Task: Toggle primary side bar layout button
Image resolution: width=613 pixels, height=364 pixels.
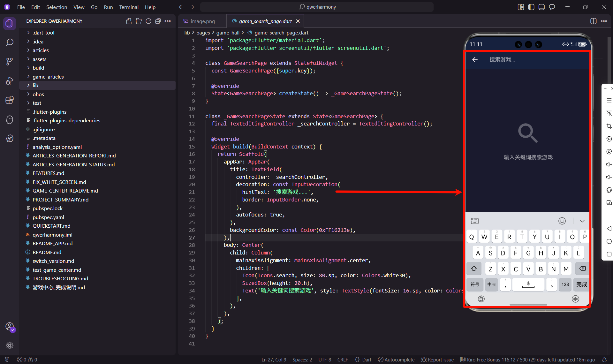Action: click(531, 7)
